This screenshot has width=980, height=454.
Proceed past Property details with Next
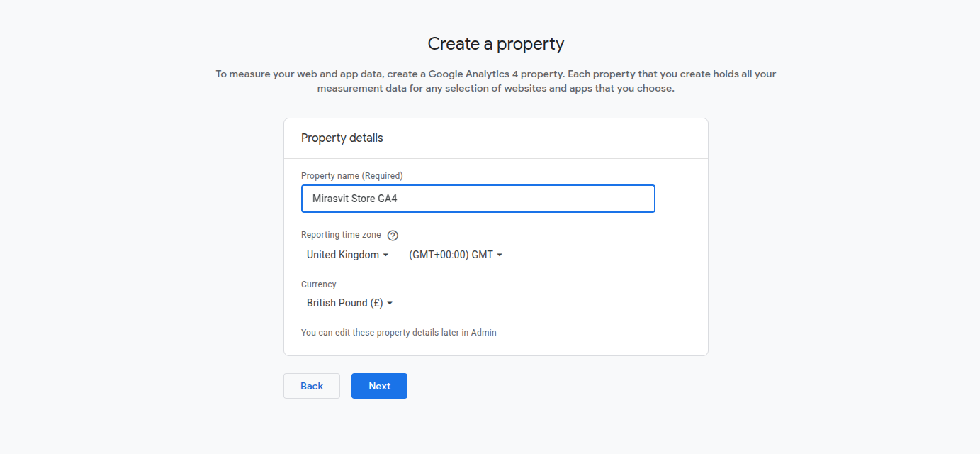pyautogui.click(x=379, y=385)
